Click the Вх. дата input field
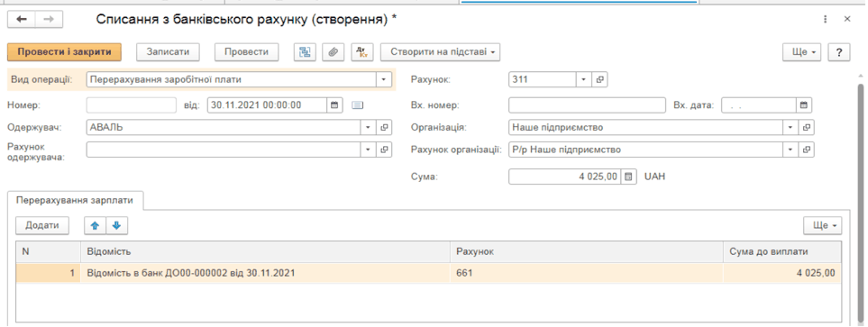Viewport: 868px width, 327px height. click(x=759, y=105)
